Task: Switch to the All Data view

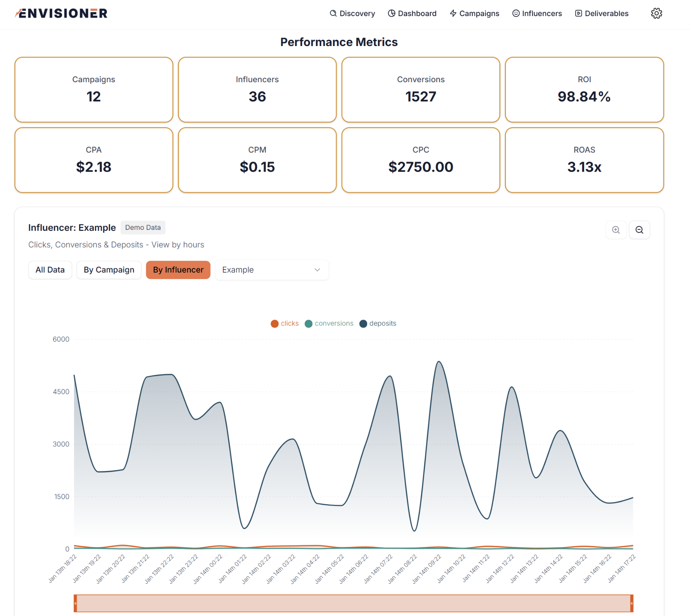Action: pos(50,270)
